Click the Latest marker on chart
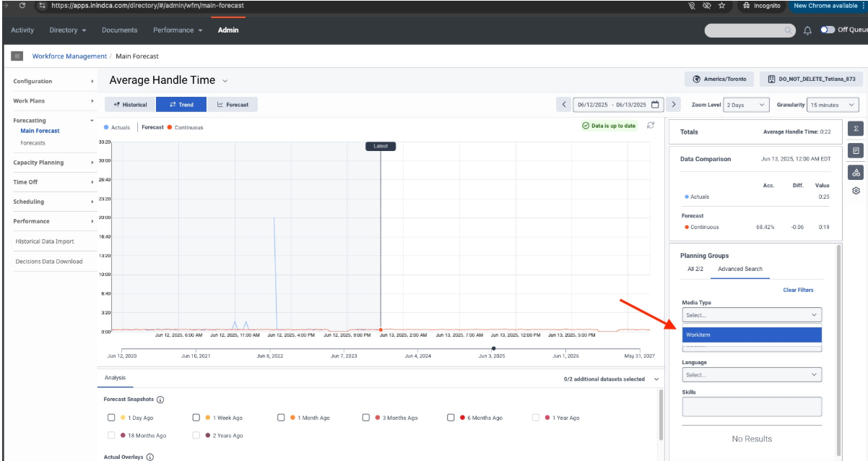Screen dimensions: 868x461 pos(381,146)
